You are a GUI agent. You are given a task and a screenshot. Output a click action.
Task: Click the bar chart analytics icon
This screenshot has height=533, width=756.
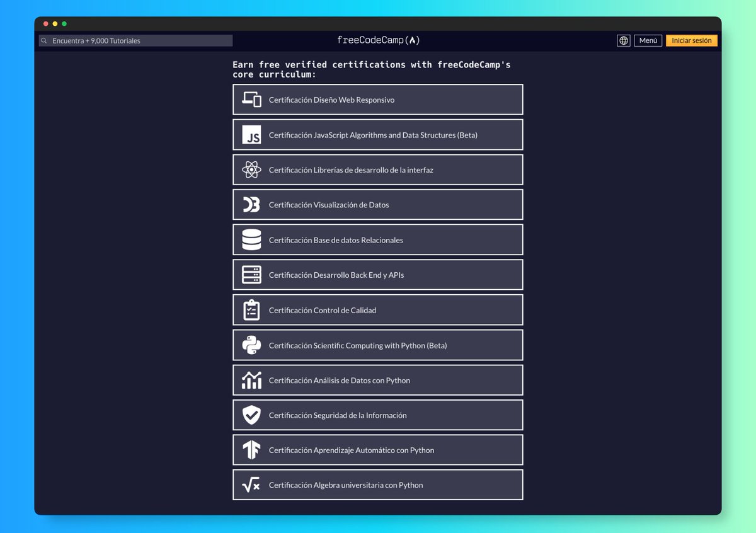point(251,380)
